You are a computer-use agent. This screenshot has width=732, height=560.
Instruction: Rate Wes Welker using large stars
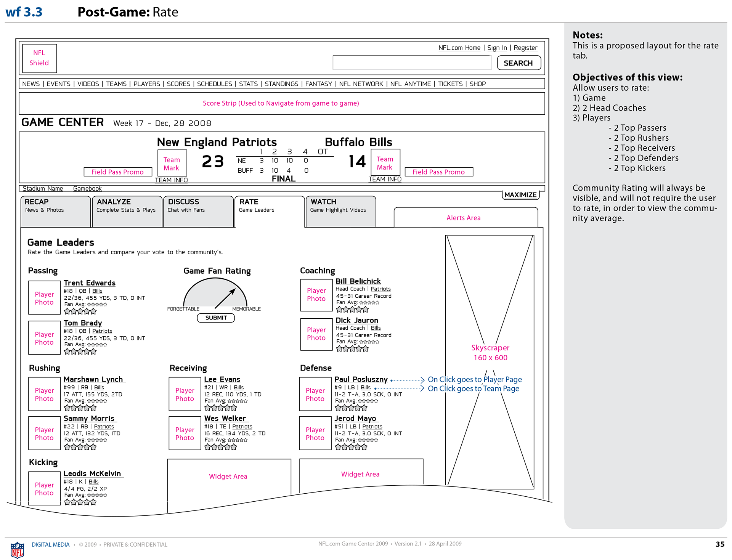(x=221, y=447)
